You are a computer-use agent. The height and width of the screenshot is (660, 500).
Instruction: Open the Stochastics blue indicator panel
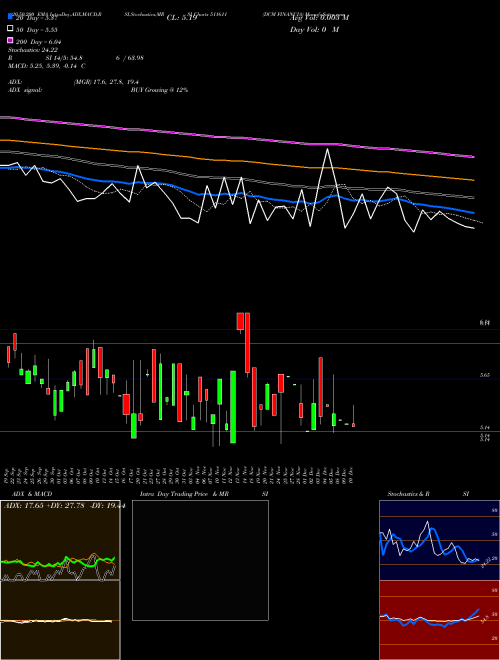[x=439, y=540]
